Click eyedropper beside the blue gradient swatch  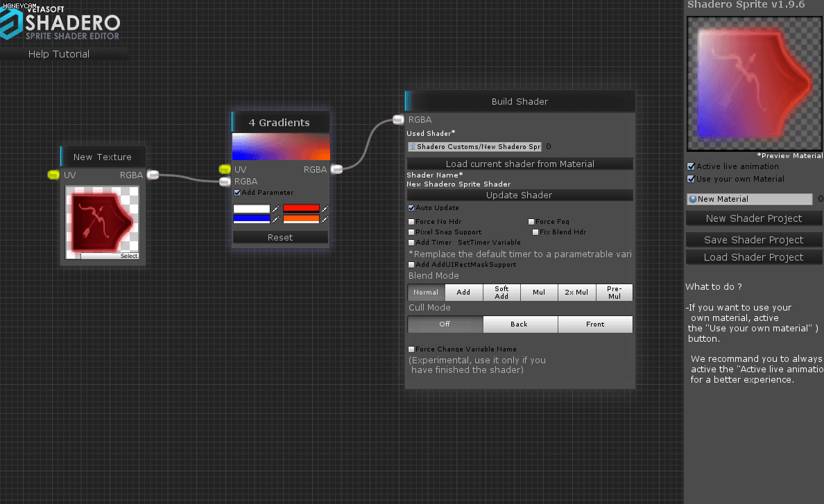point(275,219)
